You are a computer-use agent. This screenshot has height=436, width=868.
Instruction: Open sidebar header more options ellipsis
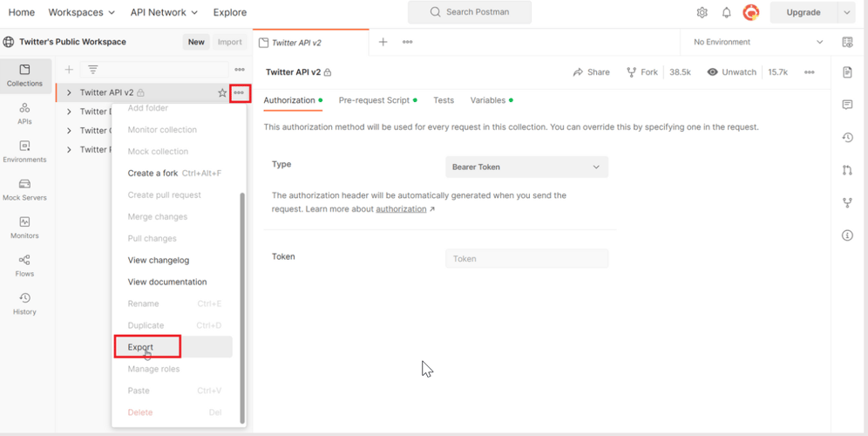pyautogui.click(x=240, y=69)
